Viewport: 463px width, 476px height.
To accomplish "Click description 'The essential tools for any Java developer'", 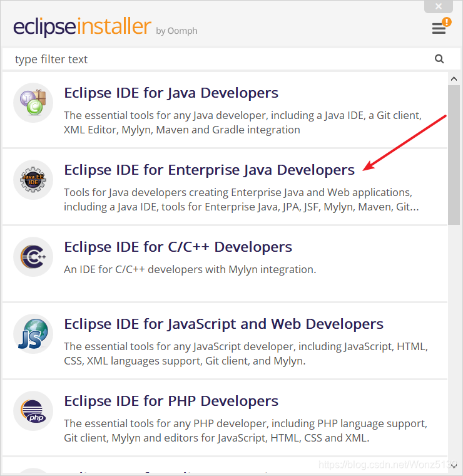I will 243,123.
